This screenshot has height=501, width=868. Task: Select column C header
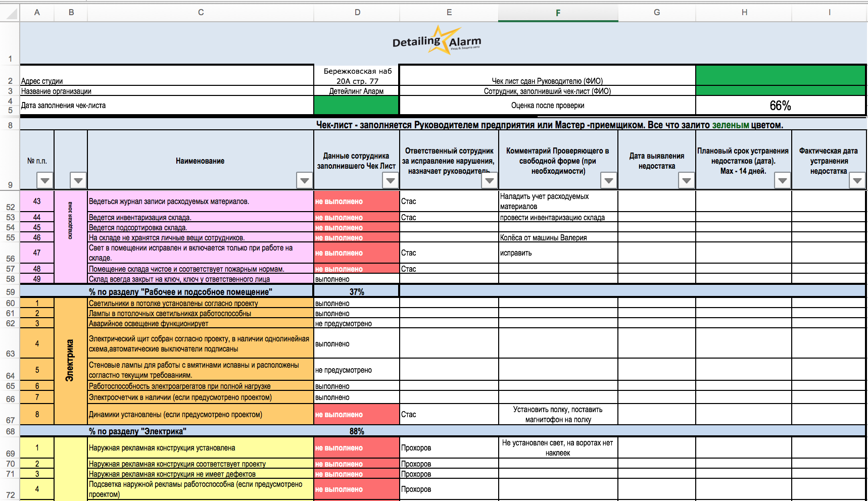(201, 13)
